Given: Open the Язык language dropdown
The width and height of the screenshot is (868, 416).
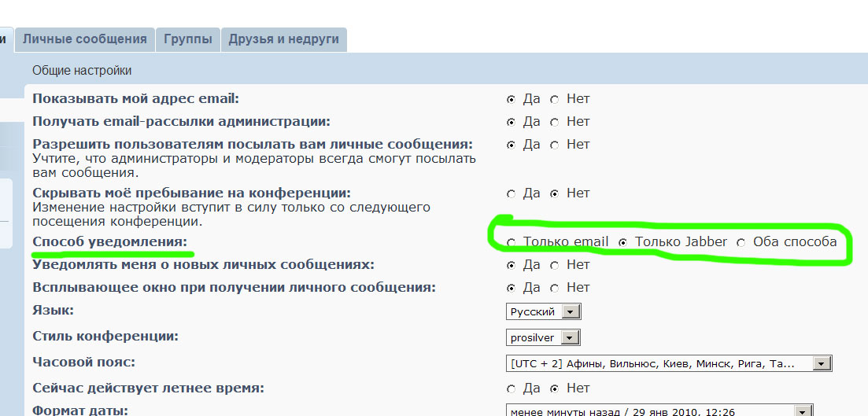Looking at the screenshot, I should pos(544,312).
